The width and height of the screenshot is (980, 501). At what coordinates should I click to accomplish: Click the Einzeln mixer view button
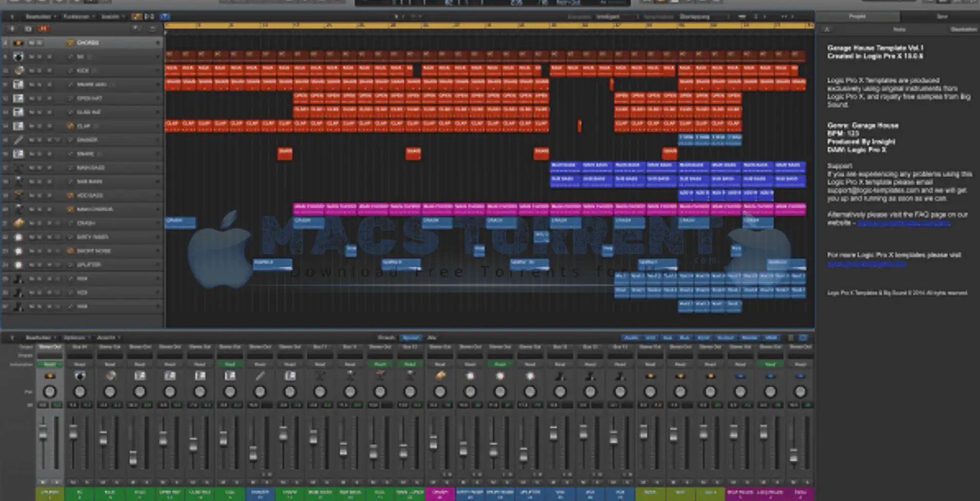386,337
